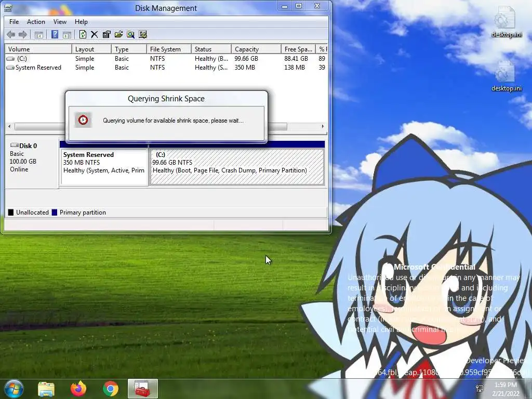The image size is (532, 399).
Task: Sort by the File System column header
Action: (169, 49)
